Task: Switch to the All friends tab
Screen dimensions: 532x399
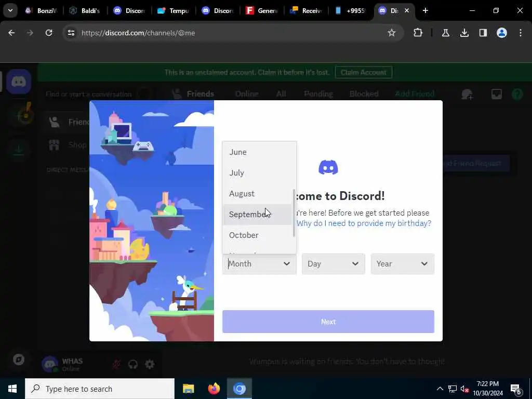Action: pyautogui.click(x=281, y=94)
